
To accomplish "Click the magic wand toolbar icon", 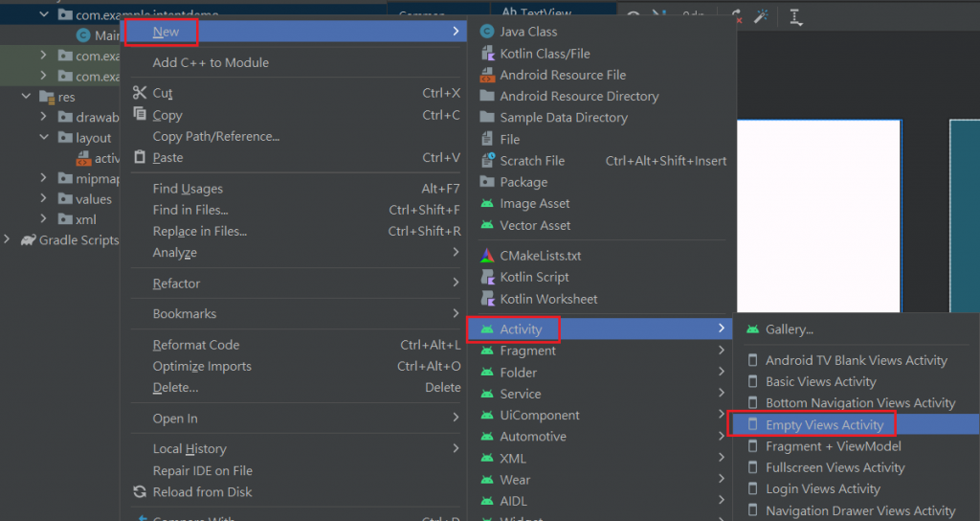I will click(761, 16).
